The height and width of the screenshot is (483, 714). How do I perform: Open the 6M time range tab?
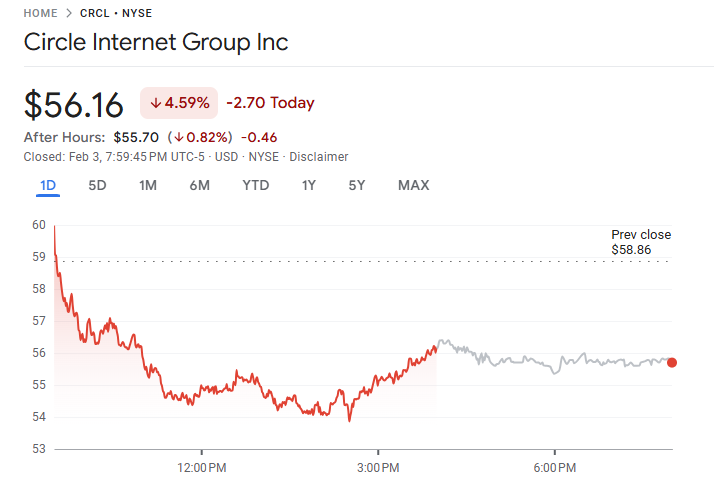200,185
